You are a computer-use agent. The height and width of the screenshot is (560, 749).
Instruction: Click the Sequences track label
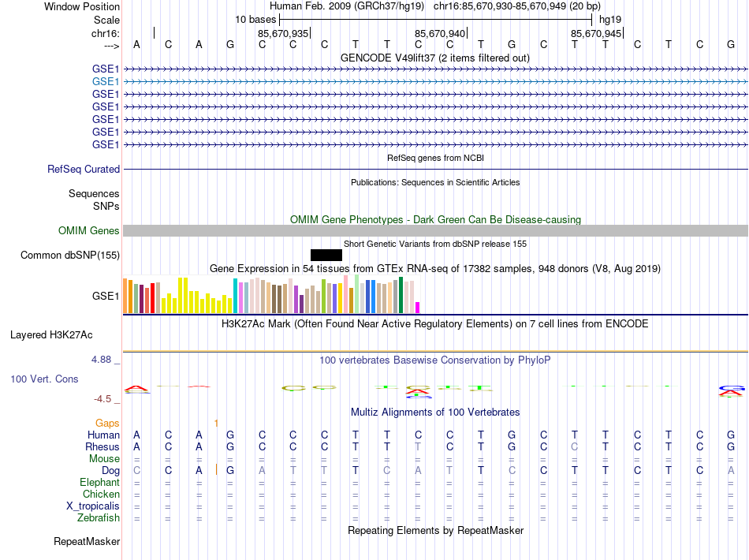[x=94, y=193]
